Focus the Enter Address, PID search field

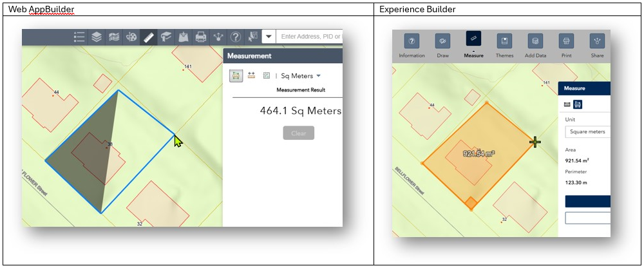pyautogui.click(x=309, y=37)
